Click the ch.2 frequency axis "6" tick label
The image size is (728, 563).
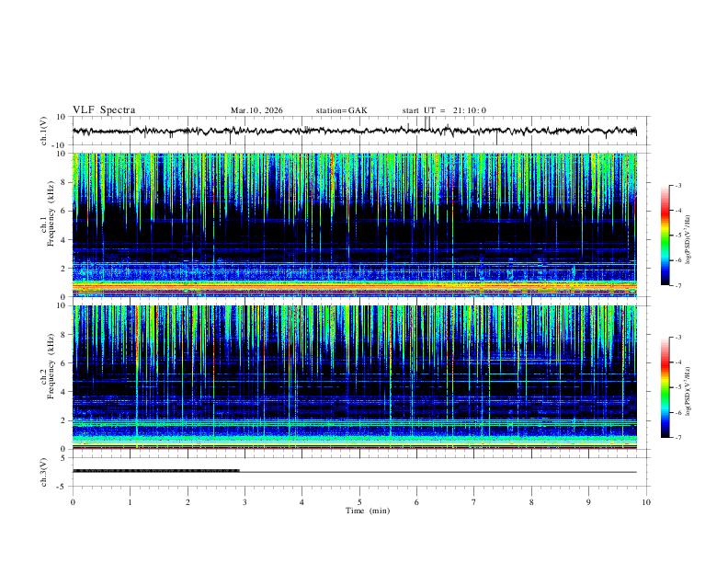pos(63,363)
